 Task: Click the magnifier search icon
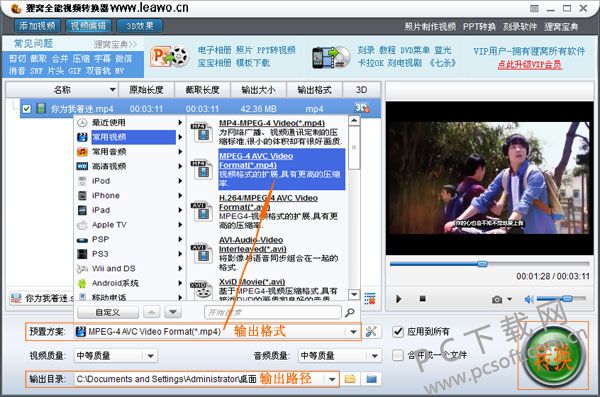point(349,312)
